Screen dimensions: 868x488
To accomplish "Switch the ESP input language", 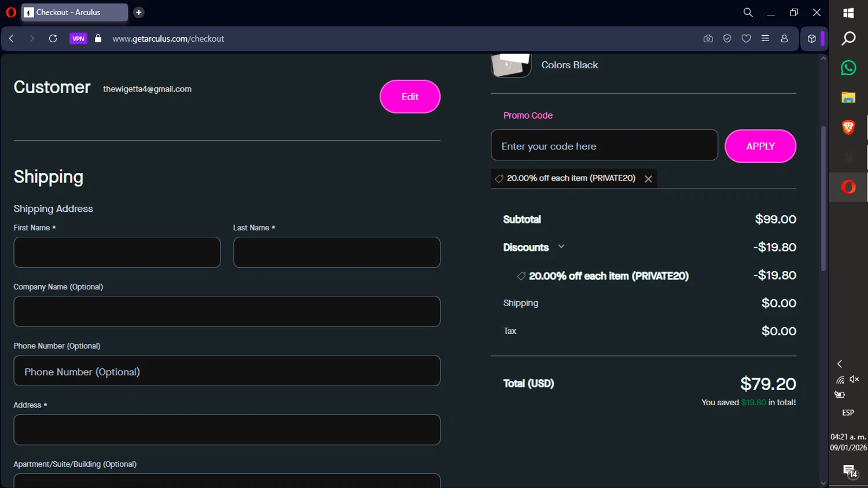I will tap(848, 413).
